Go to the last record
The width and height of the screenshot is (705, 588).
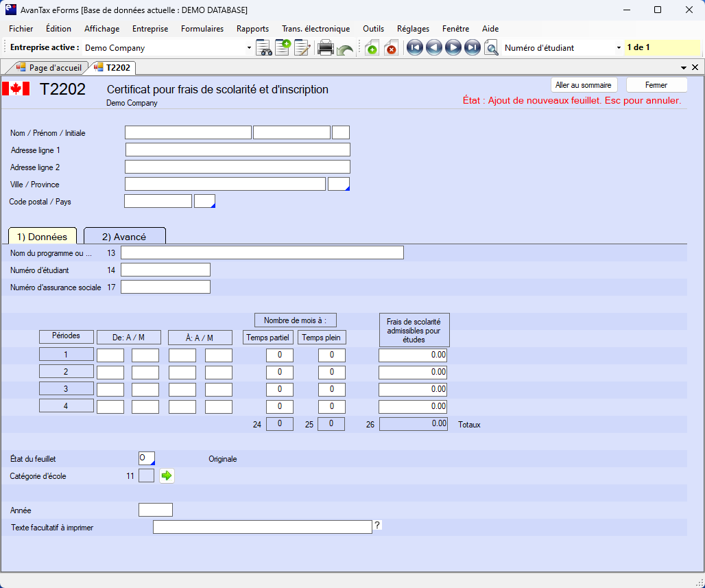pyautogui.click(x=472, y=48)
